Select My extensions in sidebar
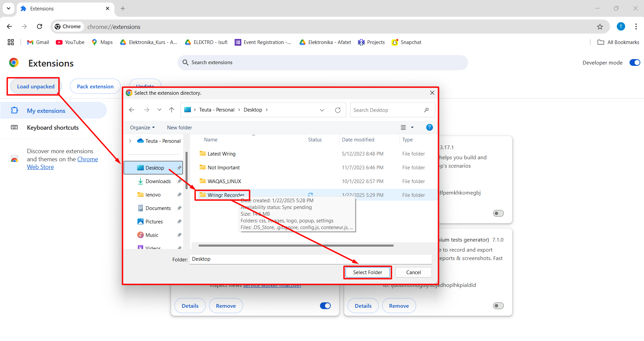 [x=53, y=111]
